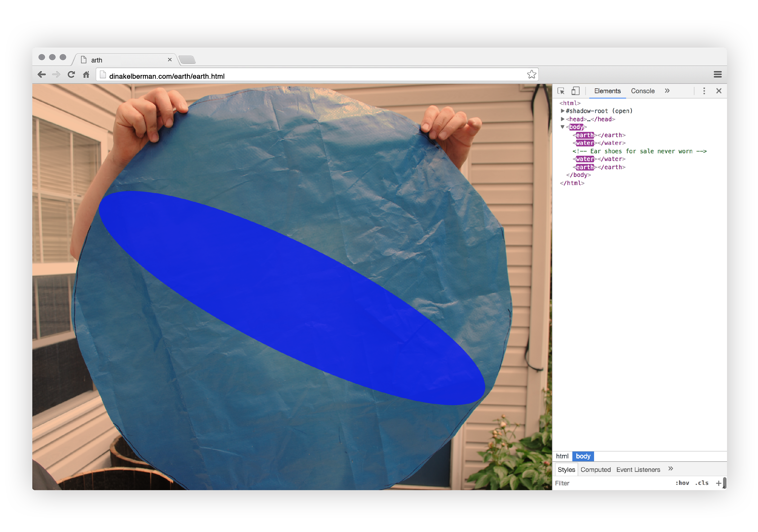Bookmark page with the star icon

(531, 74)
